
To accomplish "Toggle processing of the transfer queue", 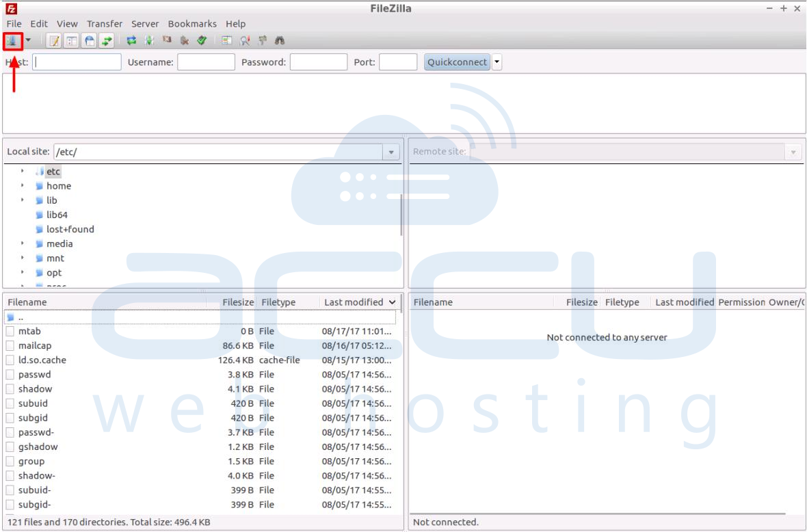I will pos(149,40).
